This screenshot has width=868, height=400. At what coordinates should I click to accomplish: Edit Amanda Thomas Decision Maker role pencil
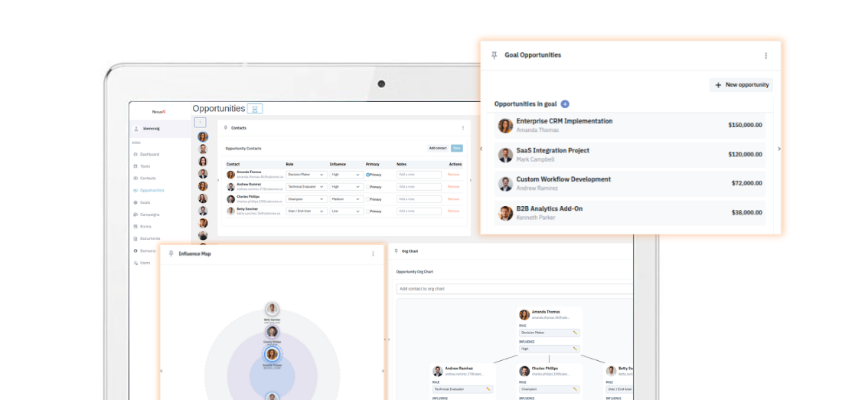click(x=575, y=333)
